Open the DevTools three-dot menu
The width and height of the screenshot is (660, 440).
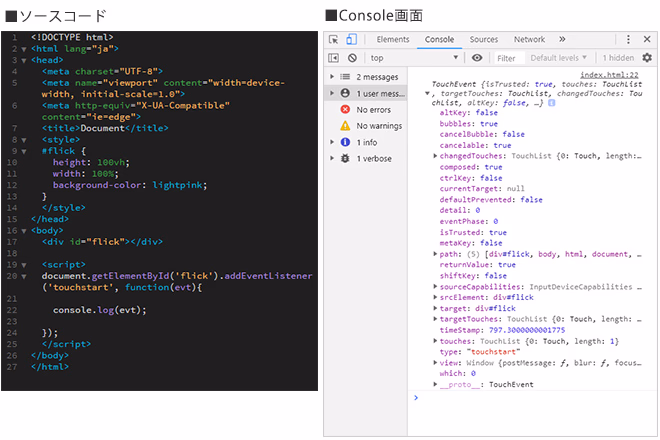tap(628, 40)
